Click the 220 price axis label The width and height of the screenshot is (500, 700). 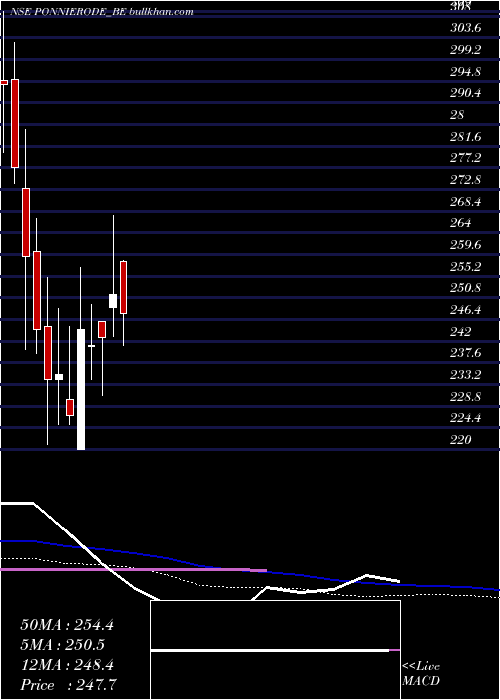(x=460, y=440)
